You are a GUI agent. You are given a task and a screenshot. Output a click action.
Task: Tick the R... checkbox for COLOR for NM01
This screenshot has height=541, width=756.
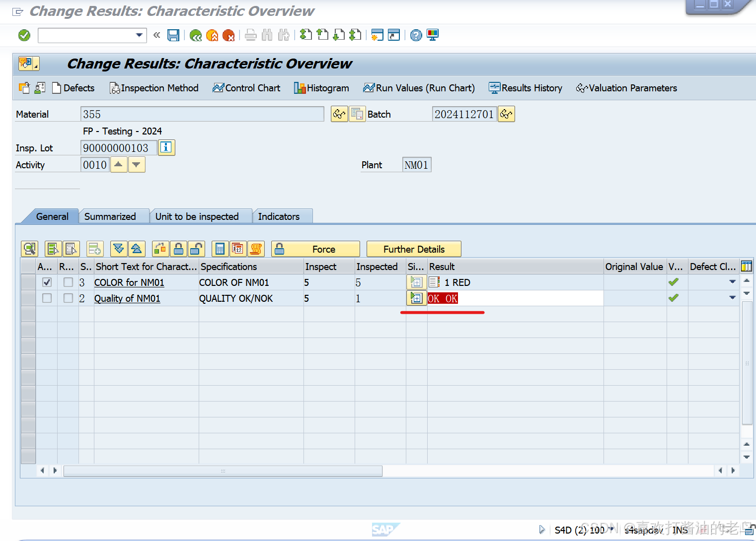tap(68, 282)
